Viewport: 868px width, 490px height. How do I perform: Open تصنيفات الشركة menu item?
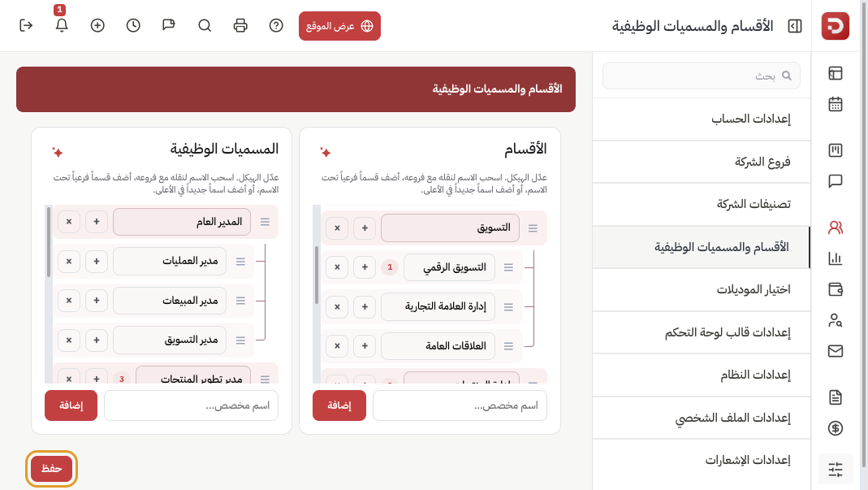pos(702,204)
